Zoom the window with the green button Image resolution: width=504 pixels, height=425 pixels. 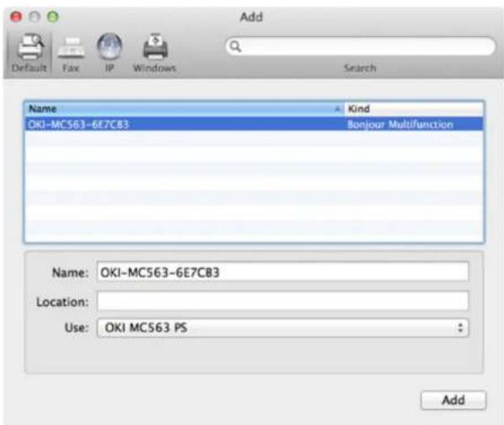click(53, 16)
